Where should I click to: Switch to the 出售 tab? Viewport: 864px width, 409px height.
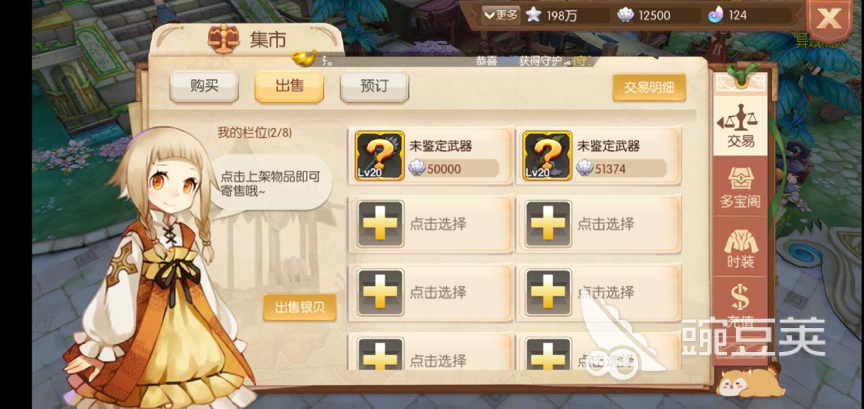(289, 87)
